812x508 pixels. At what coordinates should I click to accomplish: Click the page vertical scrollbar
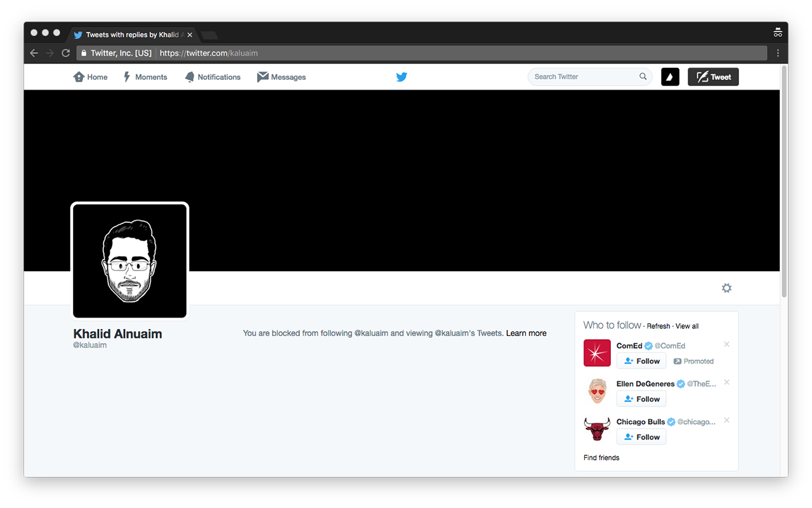click(x=784, y=181)
